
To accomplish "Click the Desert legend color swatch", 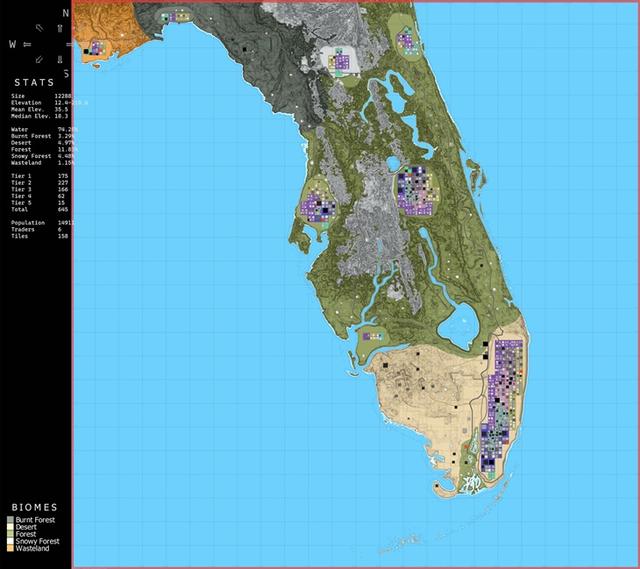I will [10, 527].
